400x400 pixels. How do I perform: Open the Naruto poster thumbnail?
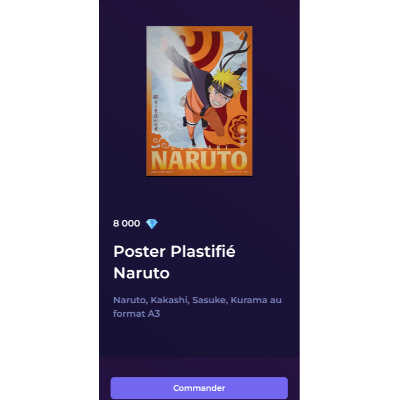tap(199, 101)
